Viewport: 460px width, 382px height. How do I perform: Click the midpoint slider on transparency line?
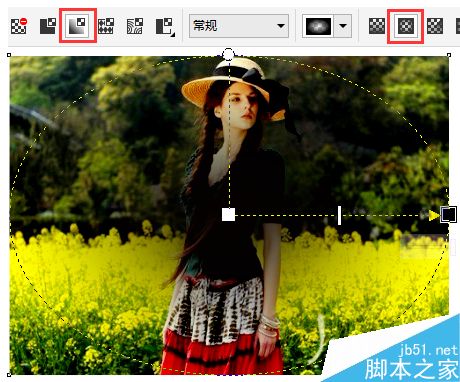(x=339, y=215)
